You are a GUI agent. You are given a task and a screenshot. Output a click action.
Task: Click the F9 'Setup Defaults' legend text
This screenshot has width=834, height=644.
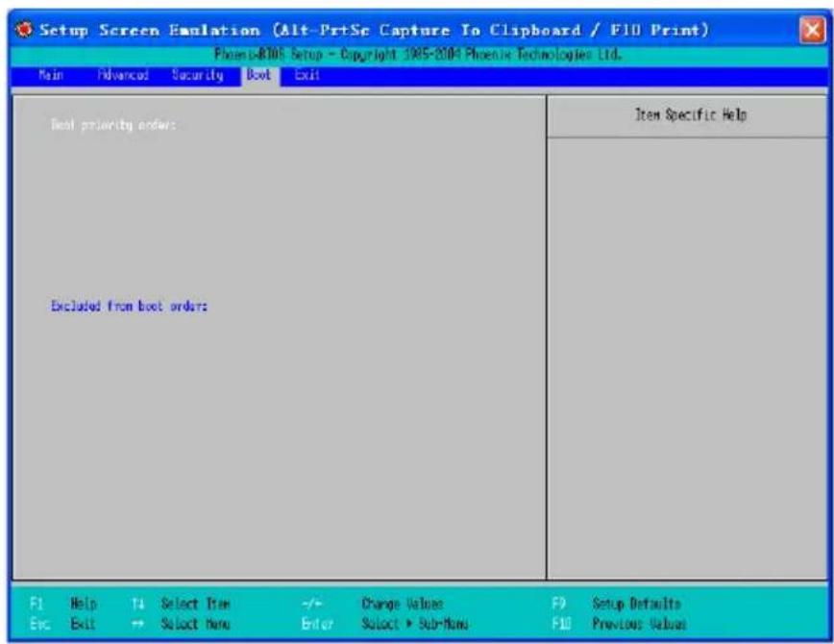point(637,604)
